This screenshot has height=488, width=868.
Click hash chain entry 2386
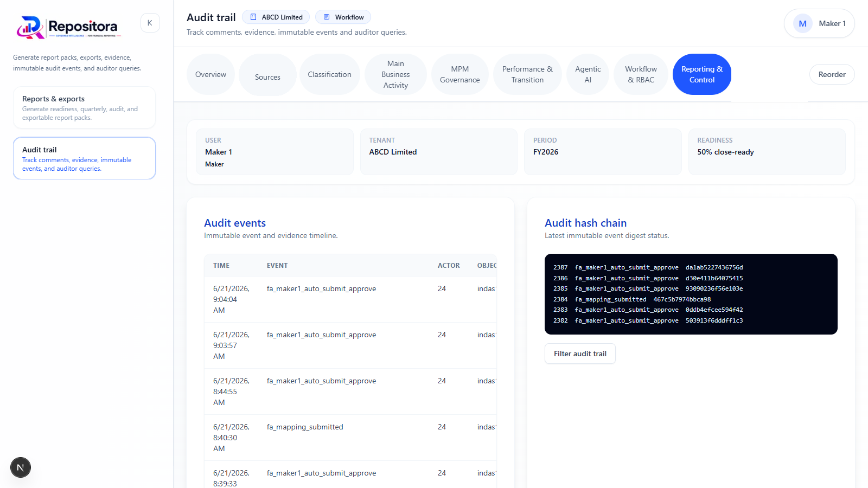(x=648, y=278)
